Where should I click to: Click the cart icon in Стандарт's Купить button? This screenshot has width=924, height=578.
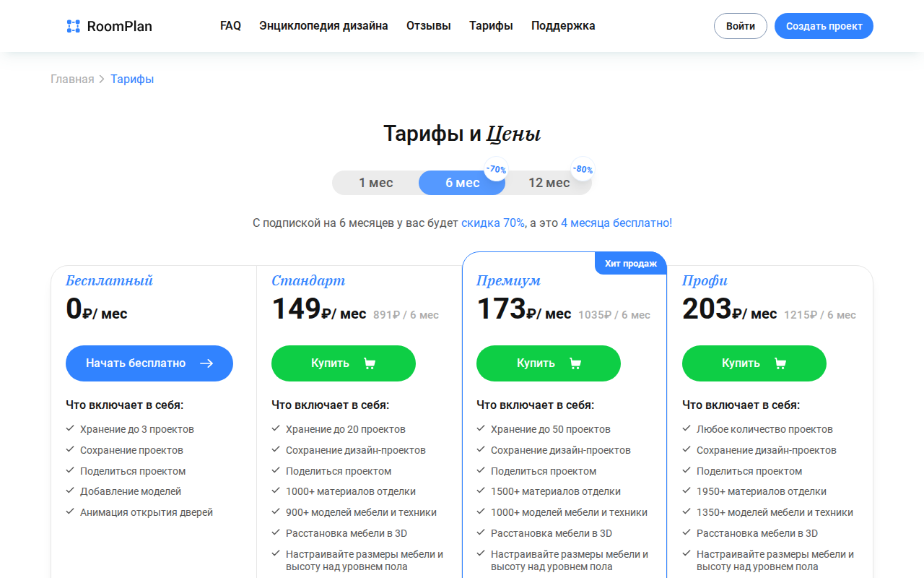(x=370, y=363)
